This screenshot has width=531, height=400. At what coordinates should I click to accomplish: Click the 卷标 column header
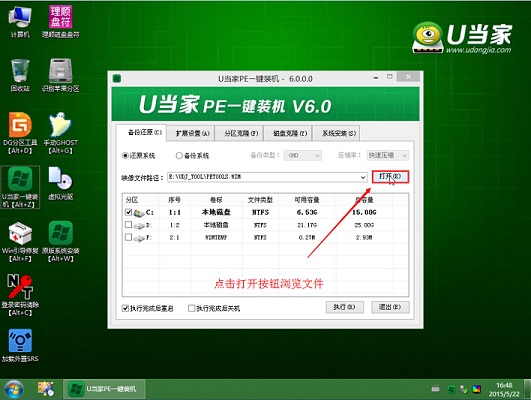(216, 200)
